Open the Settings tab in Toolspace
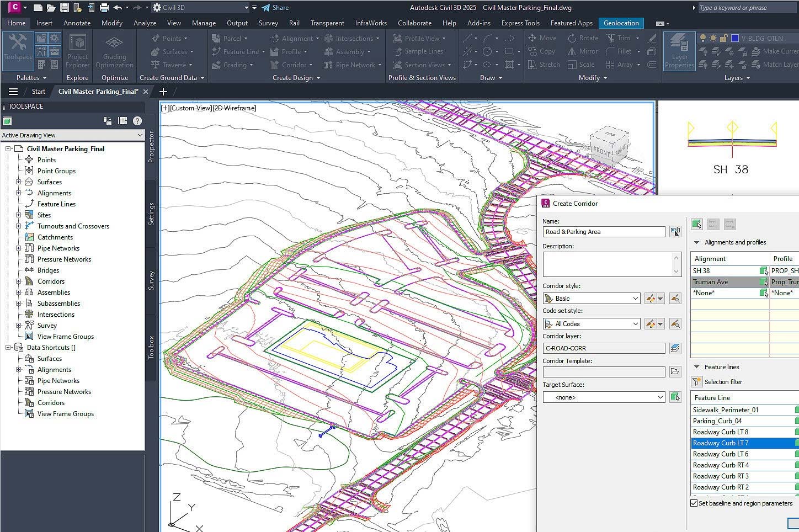The height and width of the screenshot is (532, 799). click(151, 214)
